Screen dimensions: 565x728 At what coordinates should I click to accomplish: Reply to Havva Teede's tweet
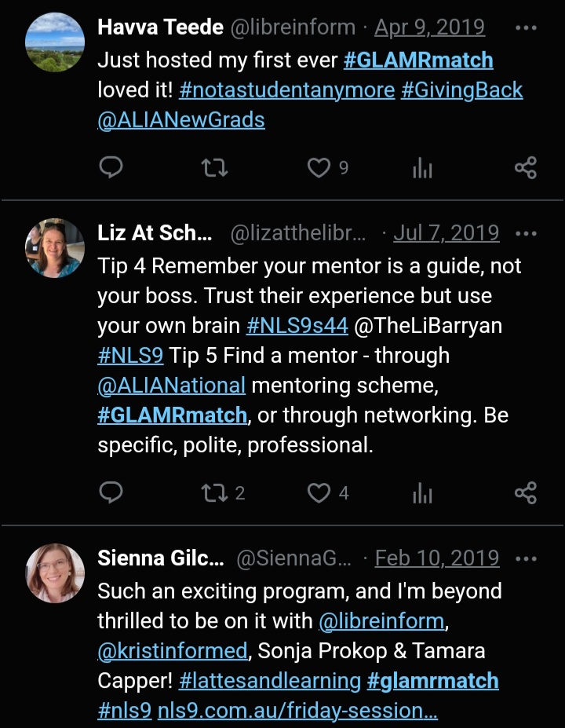click(111, 167)
